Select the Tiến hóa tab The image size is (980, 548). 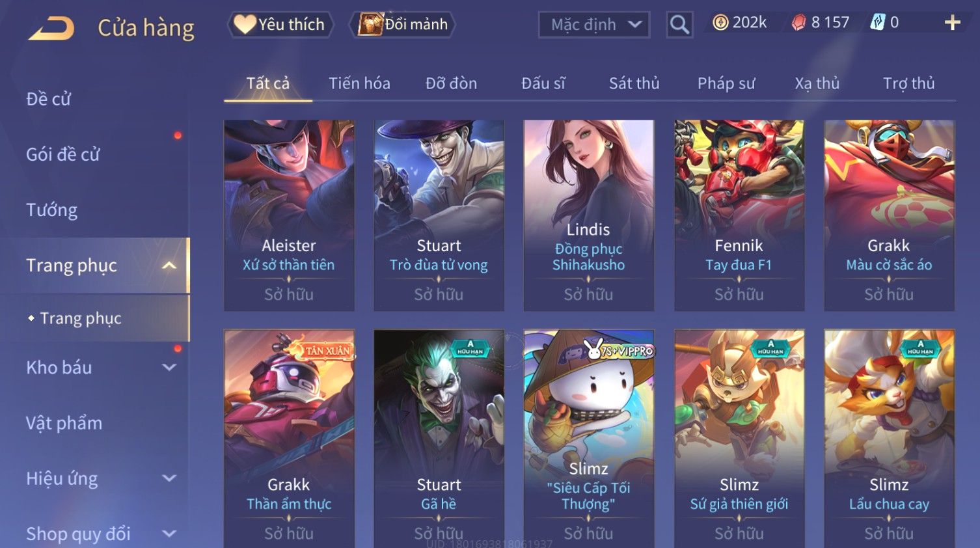click(359, 83)
